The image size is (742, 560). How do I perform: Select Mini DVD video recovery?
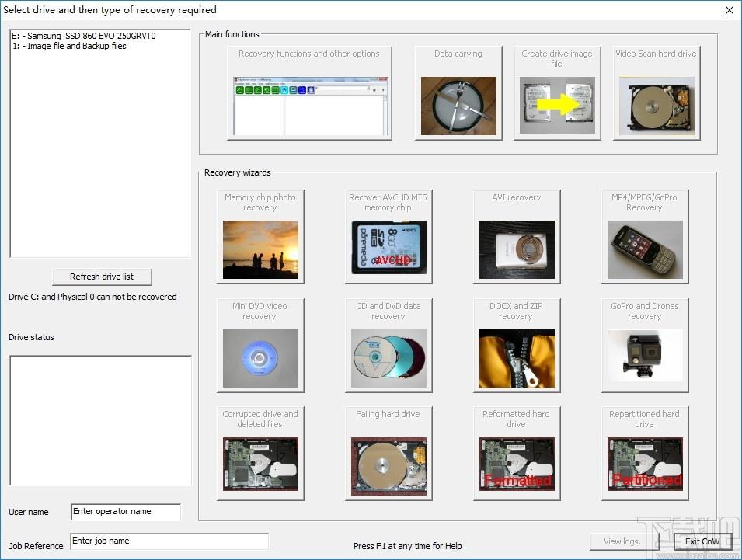point(260,346)
